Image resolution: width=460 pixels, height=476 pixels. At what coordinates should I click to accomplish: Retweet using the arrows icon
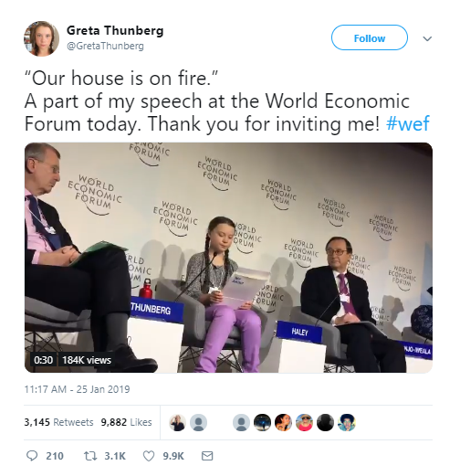point(90,456)
